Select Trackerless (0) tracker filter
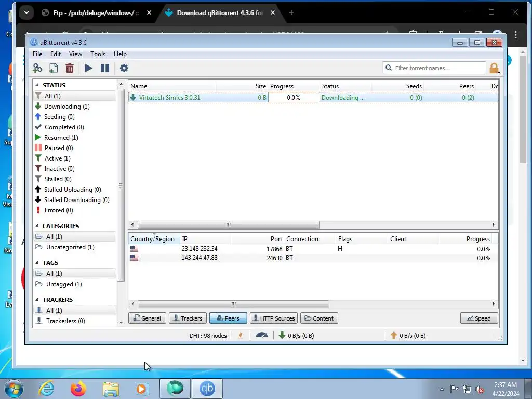The width and height of the screenshot is (532, 399). (x=65, y=321)
